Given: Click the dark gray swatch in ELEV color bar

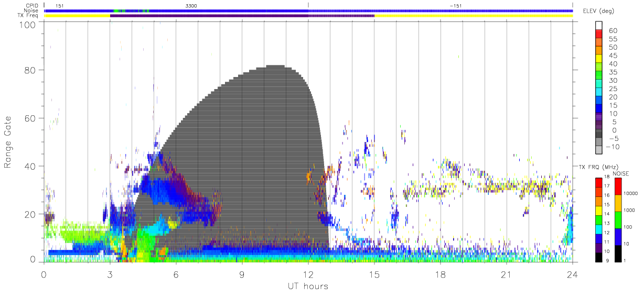Looking at the screenshot, I should point(599,134).
